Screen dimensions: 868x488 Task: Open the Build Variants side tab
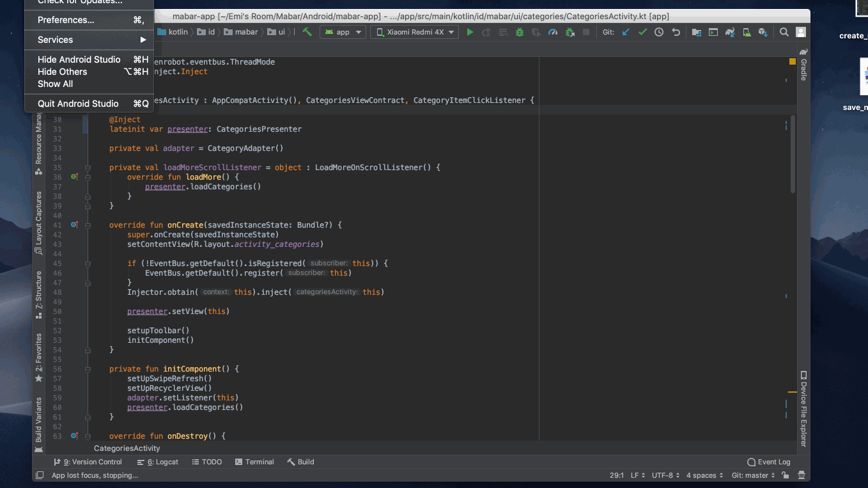[39, 424]
